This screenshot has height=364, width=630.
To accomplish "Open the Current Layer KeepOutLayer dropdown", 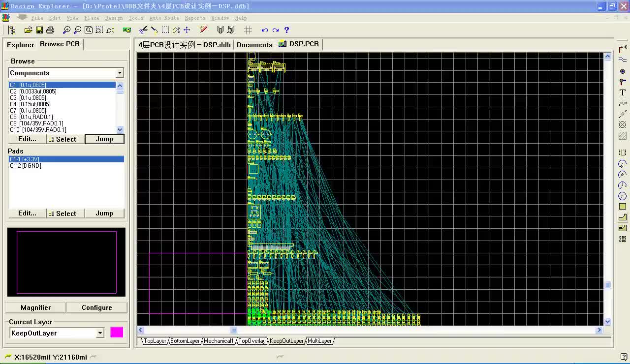I will pos(100,333).
